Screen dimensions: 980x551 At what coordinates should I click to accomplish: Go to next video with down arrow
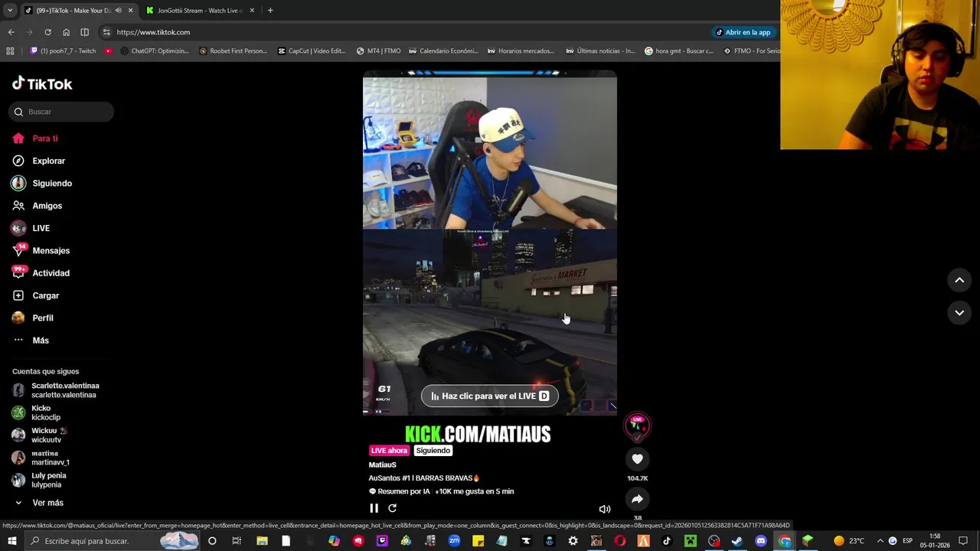tap(959, 312)
